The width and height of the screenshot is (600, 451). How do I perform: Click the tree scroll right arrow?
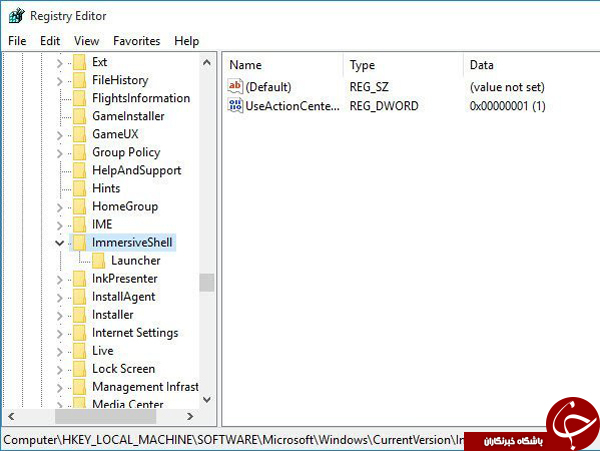pos(190,416)
